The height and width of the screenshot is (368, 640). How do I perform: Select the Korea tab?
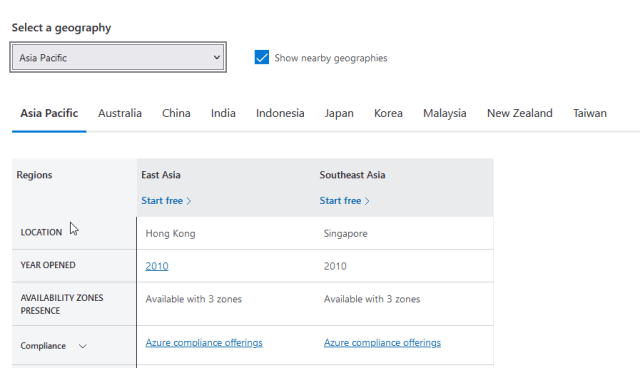tap(388, 113)
